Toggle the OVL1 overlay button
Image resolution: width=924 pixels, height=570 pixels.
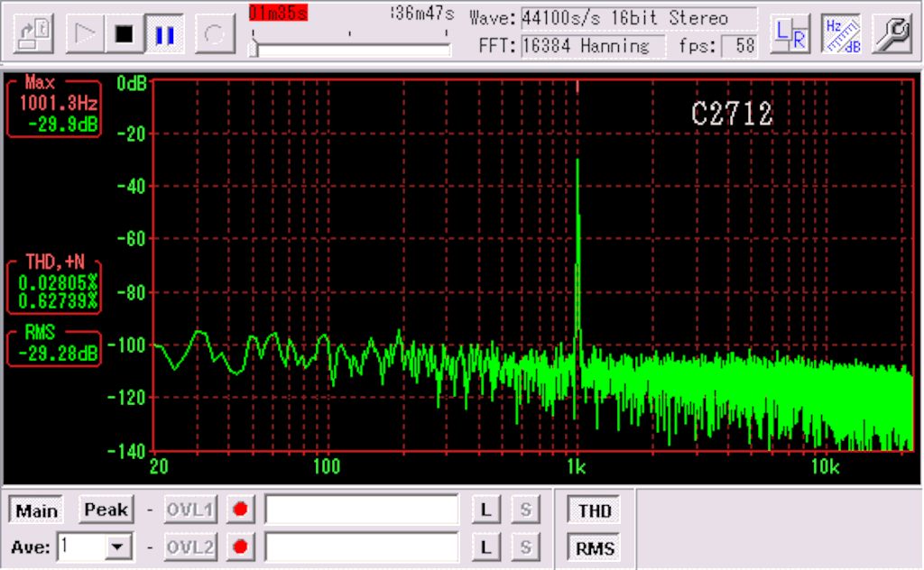tap(189, 510)
